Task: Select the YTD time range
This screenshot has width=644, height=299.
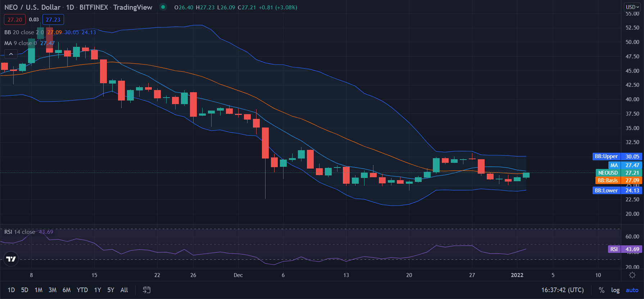Action: (x=82, y=290)
